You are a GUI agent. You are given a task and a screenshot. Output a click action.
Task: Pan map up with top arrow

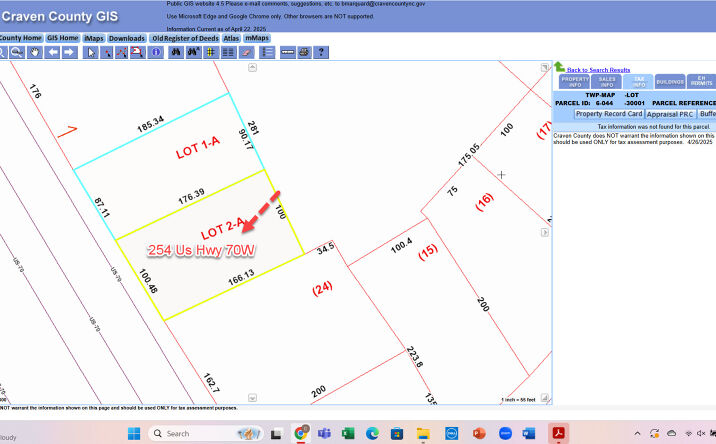[253, 68]
